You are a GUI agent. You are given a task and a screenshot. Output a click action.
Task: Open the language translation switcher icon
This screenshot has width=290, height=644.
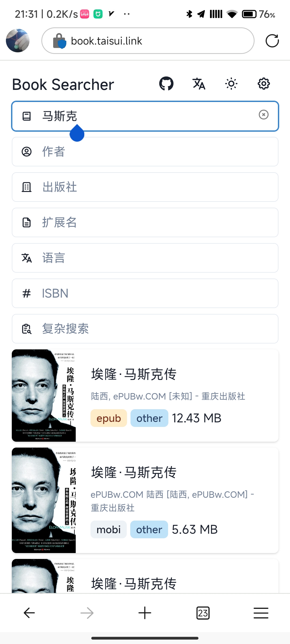199,84
